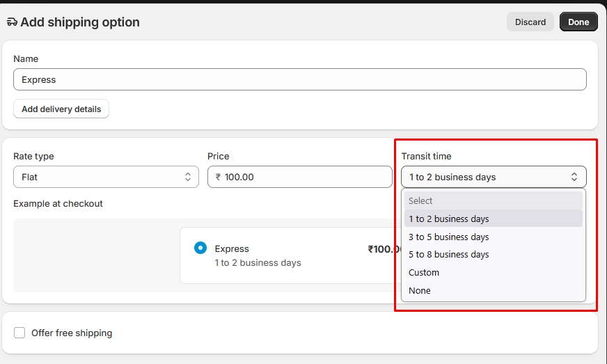Click the chevron arrows on the Rate type selector
Image resolution: width=607 pixels, height=364 pixels.
click(x=187, y=177)
